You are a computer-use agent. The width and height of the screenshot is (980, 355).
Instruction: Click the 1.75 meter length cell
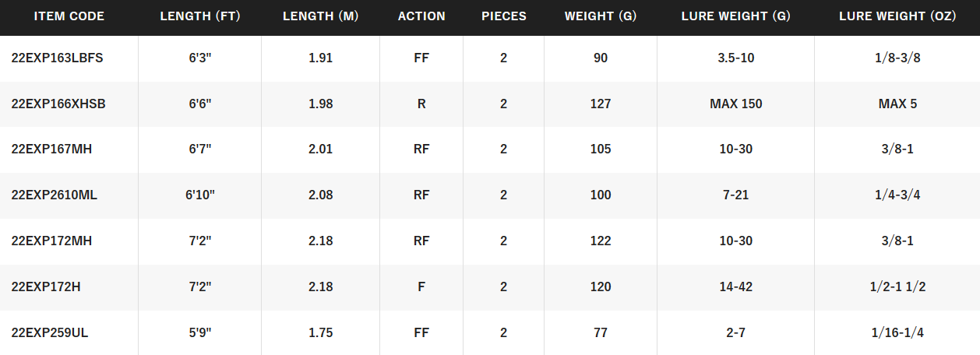tap(320, 332)
